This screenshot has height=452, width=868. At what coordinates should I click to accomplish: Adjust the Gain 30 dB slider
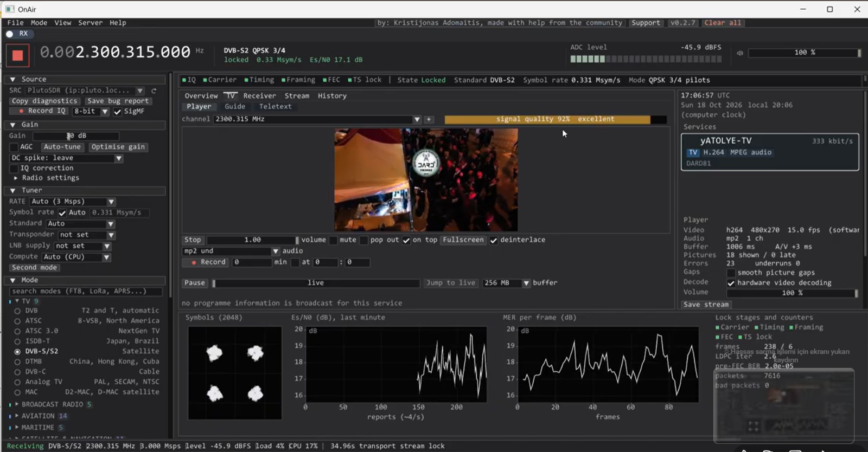[x=76, y=136]
